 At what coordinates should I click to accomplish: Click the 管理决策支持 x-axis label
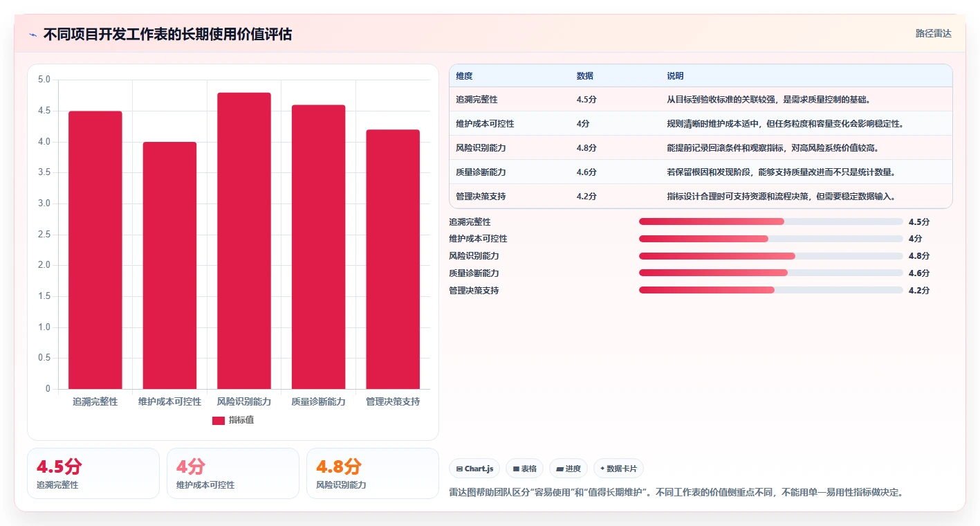pos(393,401)
